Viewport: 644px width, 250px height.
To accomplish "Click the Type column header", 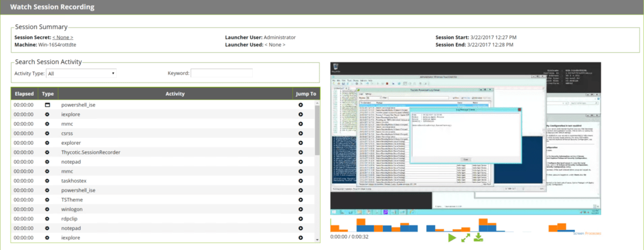I will 48,94.
